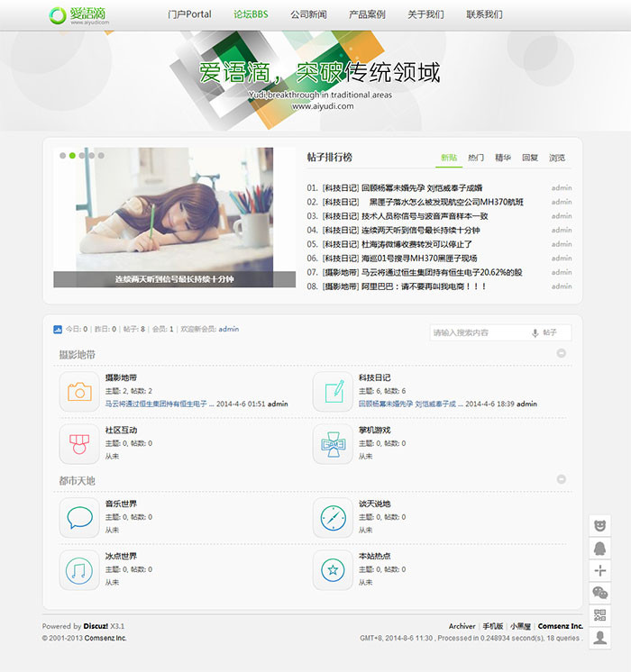Open the 关于我们 menu item

(425, 14)
